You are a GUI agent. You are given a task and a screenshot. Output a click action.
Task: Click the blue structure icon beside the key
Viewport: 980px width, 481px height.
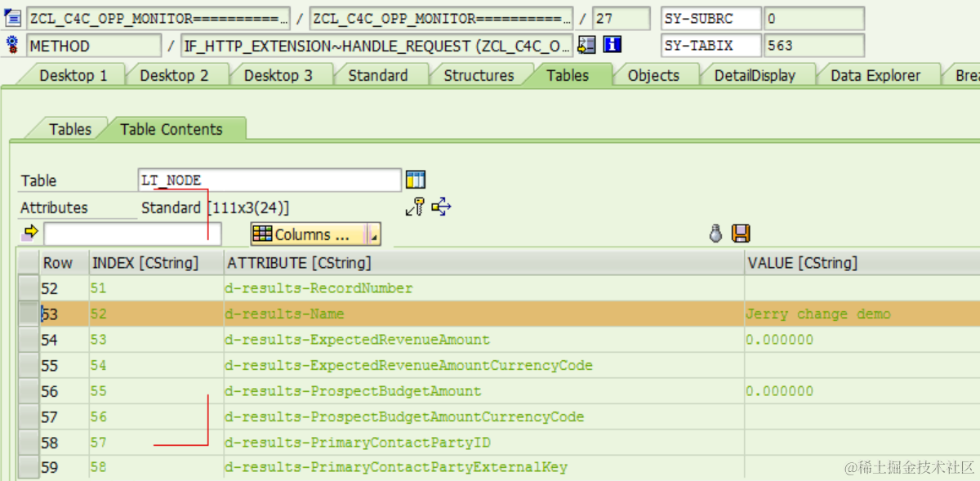[x=441, y=207]
